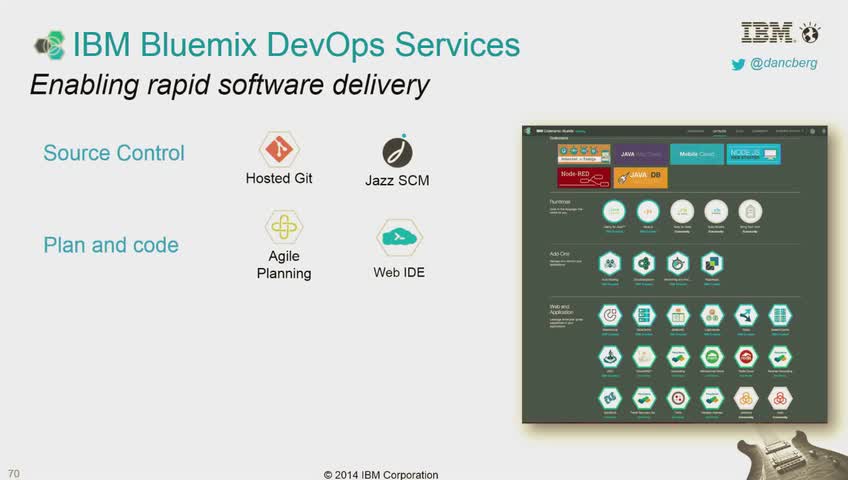Click the IBM logo in corner
Screen dimensions: 848x480
coord(766,32)
